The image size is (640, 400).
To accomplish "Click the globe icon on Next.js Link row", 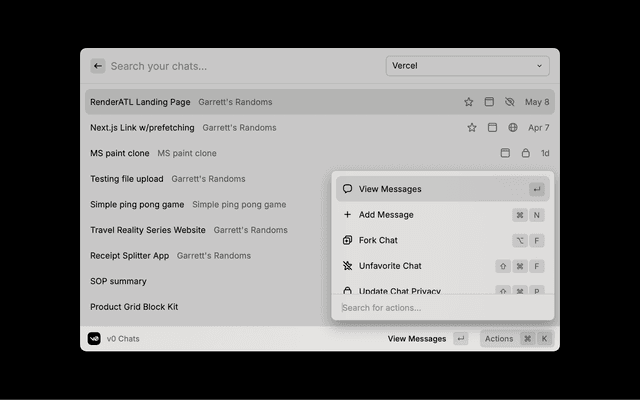I will tap(513, 128).
